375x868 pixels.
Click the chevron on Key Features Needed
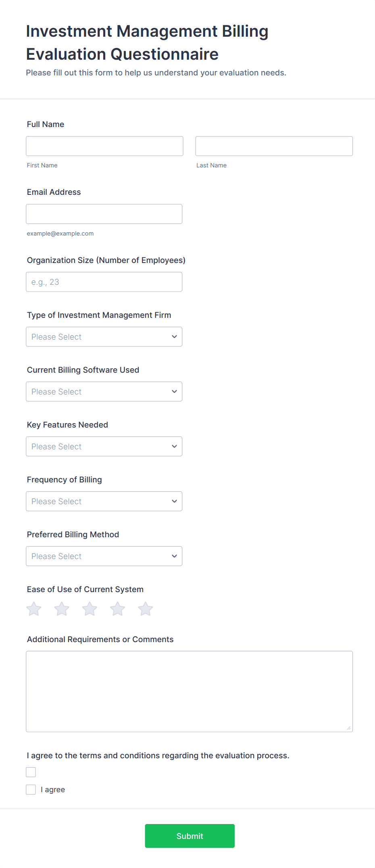174,447
